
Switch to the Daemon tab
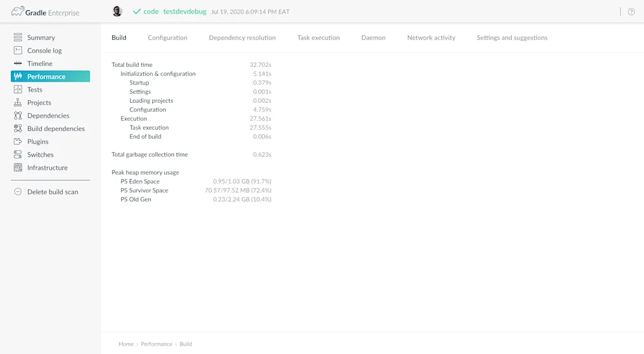pos(373,37)
